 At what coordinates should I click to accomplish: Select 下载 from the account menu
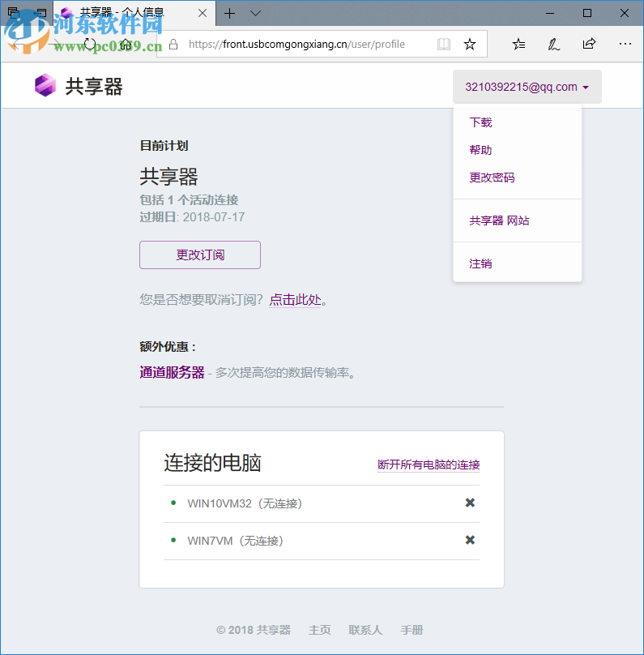click(x=480, y=122)
